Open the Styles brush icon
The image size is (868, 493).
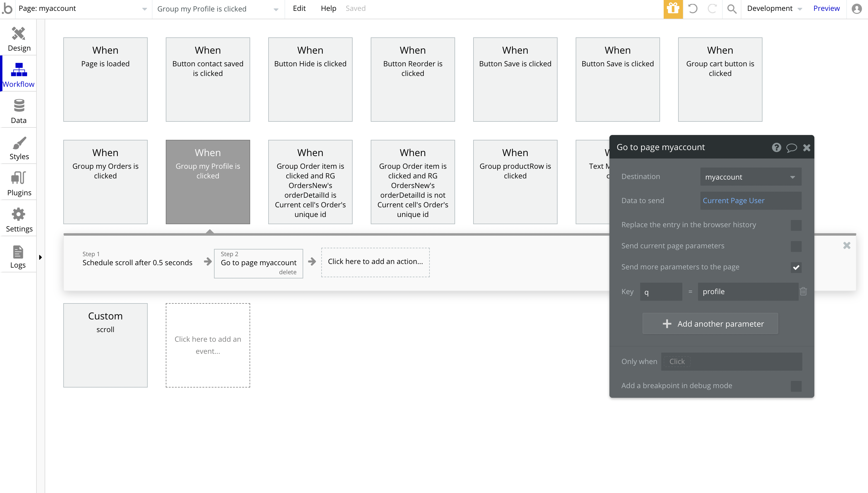click(x=19, y=143)
